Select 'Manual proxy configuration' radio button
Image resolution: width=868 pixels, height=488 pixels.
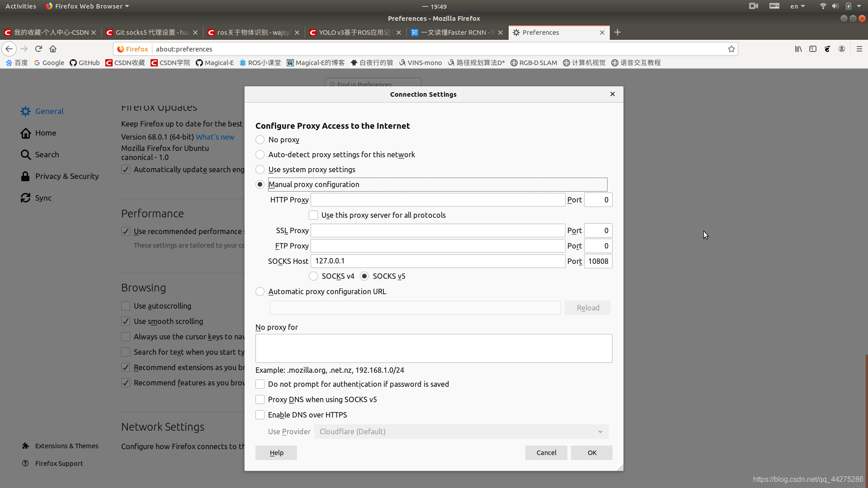point(259,184)
